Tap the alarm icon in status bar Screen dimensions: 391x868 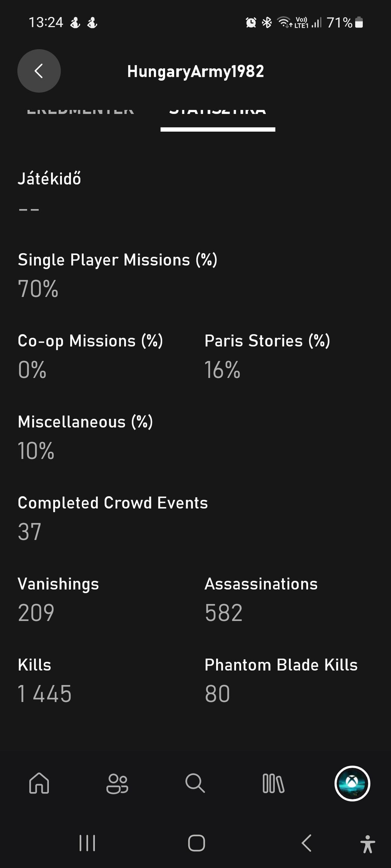(251, 23)
